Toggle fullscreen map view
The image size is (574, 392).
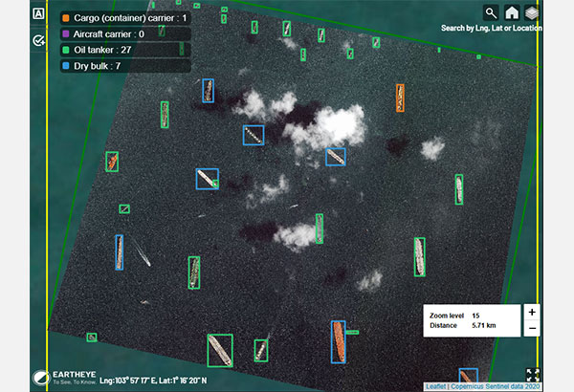tap(533, 375)
